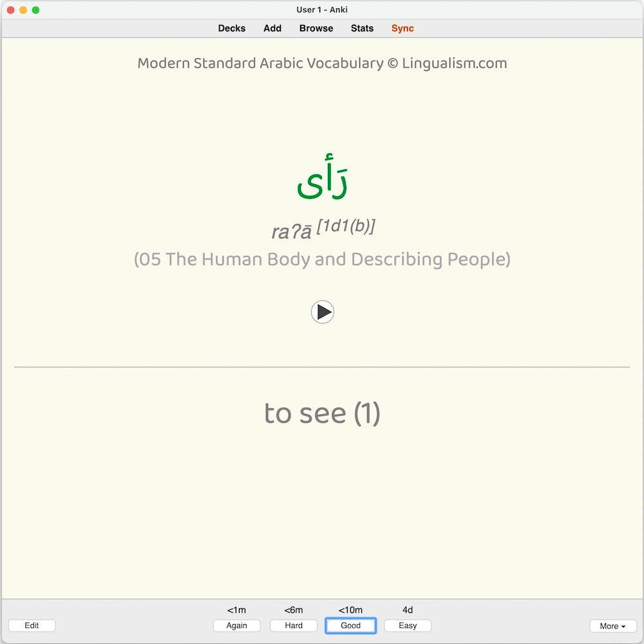Viewport: 644px width, 644px height.
Task: Select the Browse menu item
Action: 316,28
